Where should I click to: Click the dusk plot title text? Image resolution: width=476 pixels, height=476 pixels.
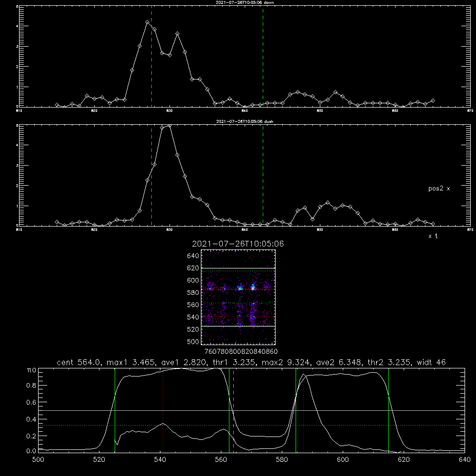(x=245, y=121)
